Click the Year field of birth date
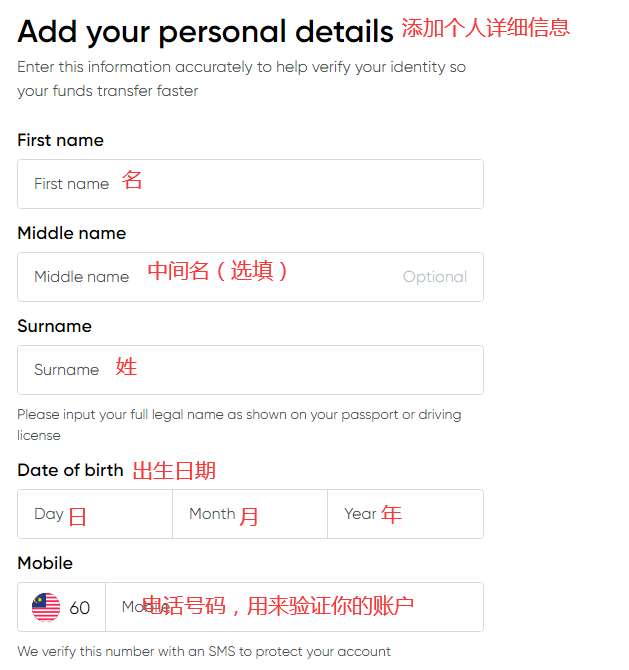Viewport: 629px width, 670px height. point(405,514)
